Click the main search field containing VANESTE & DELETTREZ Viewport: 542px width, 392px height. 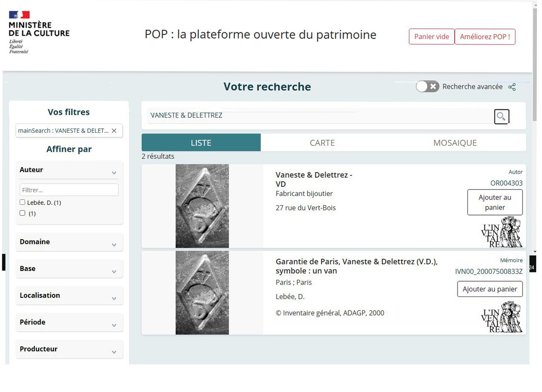(x=320, y=115)
